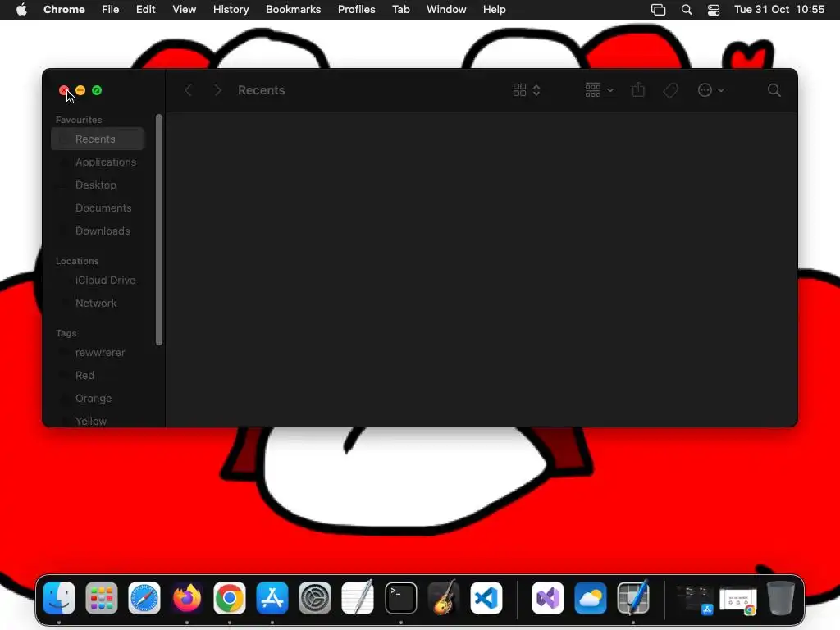Image resolution: width=840 pixels, height=630 pixels.
Task: Click the Stage Manager menu bar icon
Action: [658, 10]
